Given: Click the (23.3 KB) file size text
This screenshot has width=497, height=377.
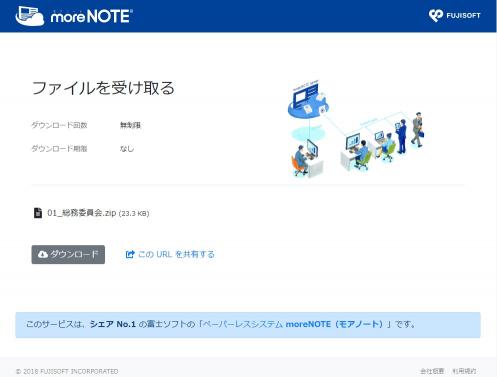Looking at the screenshot, I should pyautogui.click(x=134, y=213).
